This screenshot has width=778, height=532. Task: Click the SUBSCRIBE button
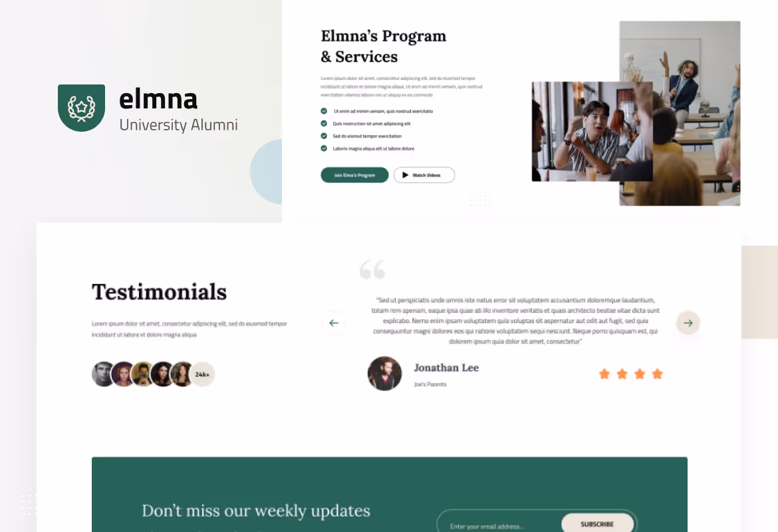point(597,524)
